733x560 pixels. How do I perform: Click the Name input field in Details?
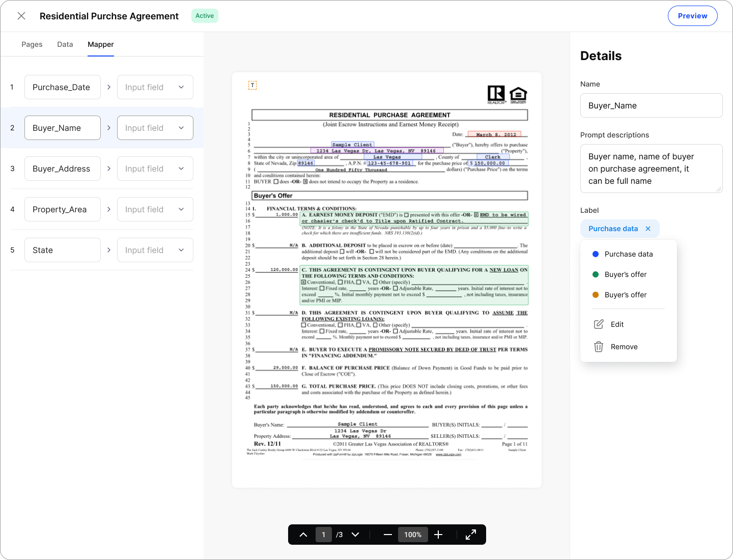pos(651,105)
